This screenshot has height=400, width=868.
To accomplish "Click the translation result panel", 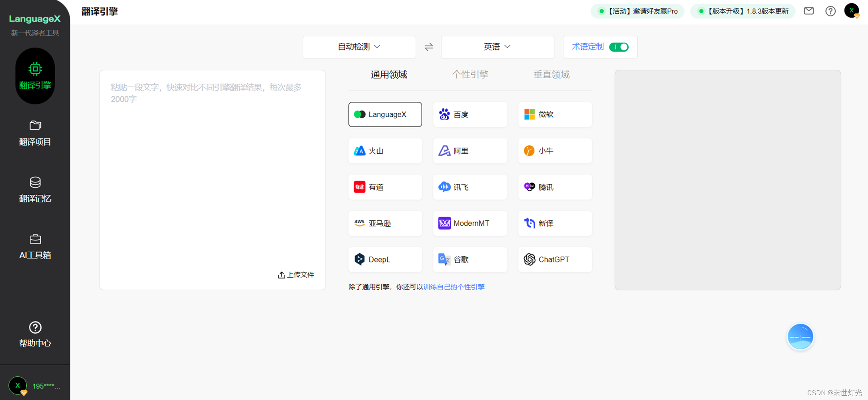I will click(728, 180).
